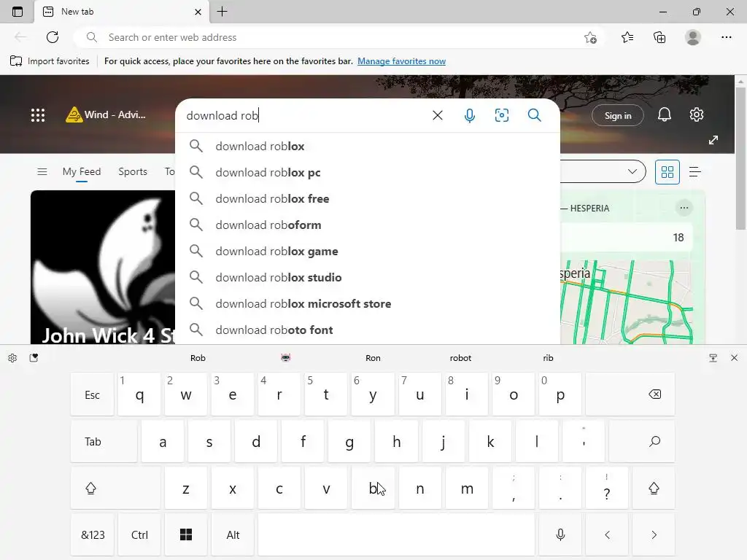Expand the feed layout dropdown chevron
The height and width of the screenshot is (560, 747).
click(x=632, y=171)
